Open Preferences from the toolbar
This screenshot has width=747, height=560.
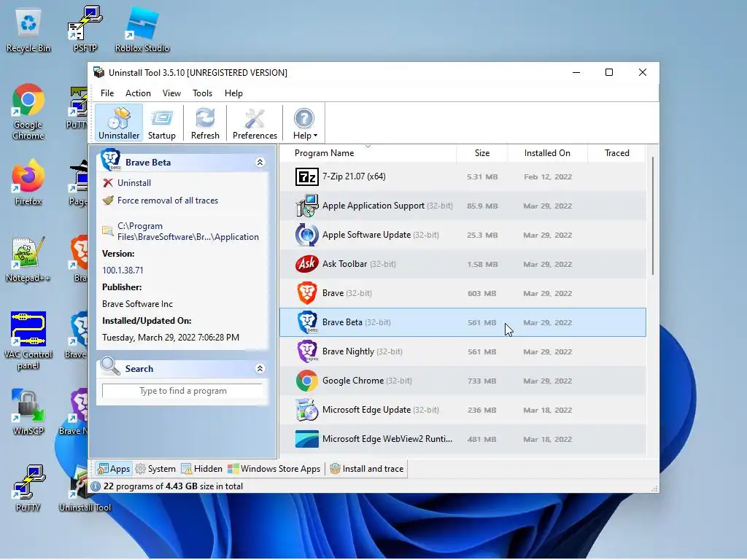click(255, 122)
